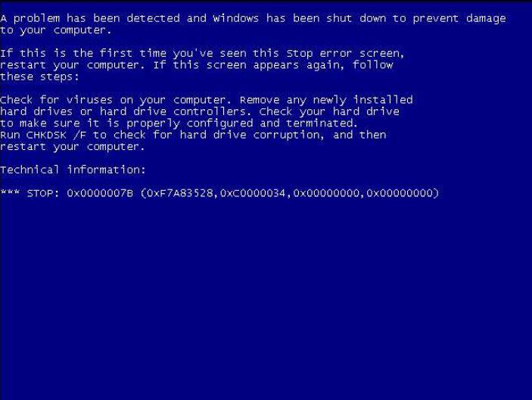Click the 'CHKDSK /F' command text
532x400 pixels.
[x=56, y=135]
